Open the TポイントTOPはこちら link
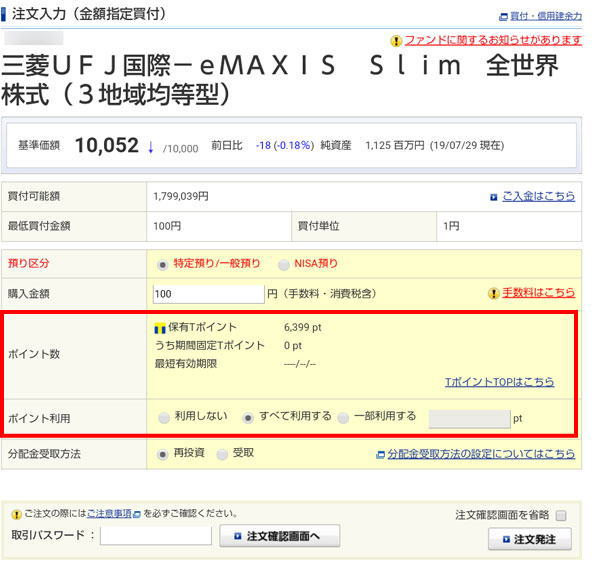The height and width of the screenshot is (572, 600). (499, 382)
